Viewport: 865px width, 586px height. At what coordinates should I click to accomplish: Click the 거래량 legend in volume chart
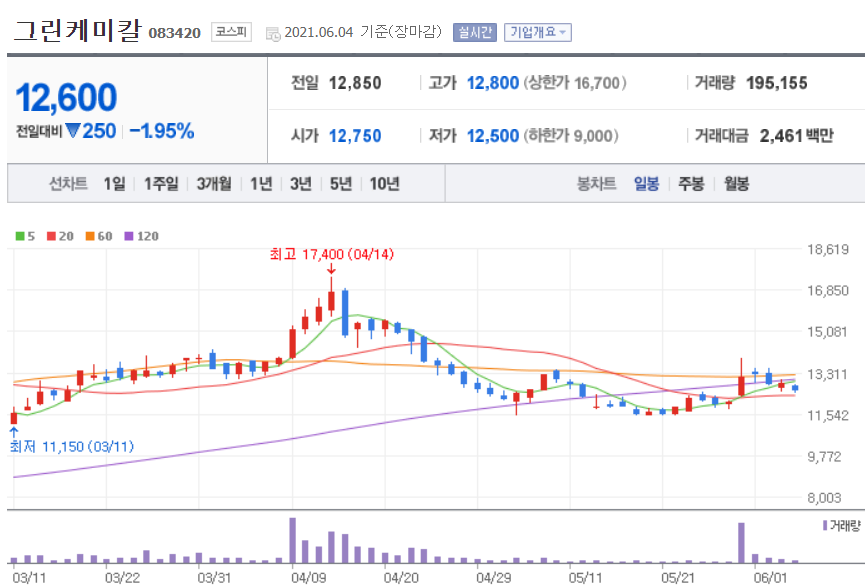tap(841, 526)
